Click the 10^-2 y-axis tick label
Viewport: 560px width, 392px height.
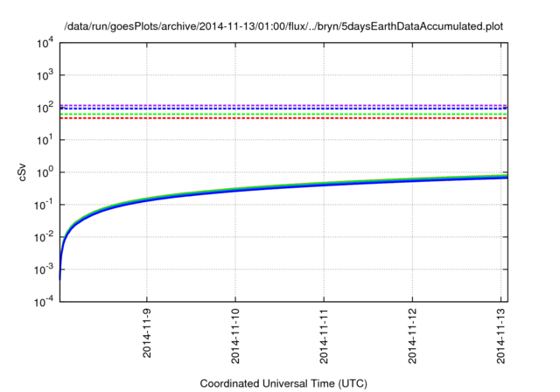tap(45, 237)
